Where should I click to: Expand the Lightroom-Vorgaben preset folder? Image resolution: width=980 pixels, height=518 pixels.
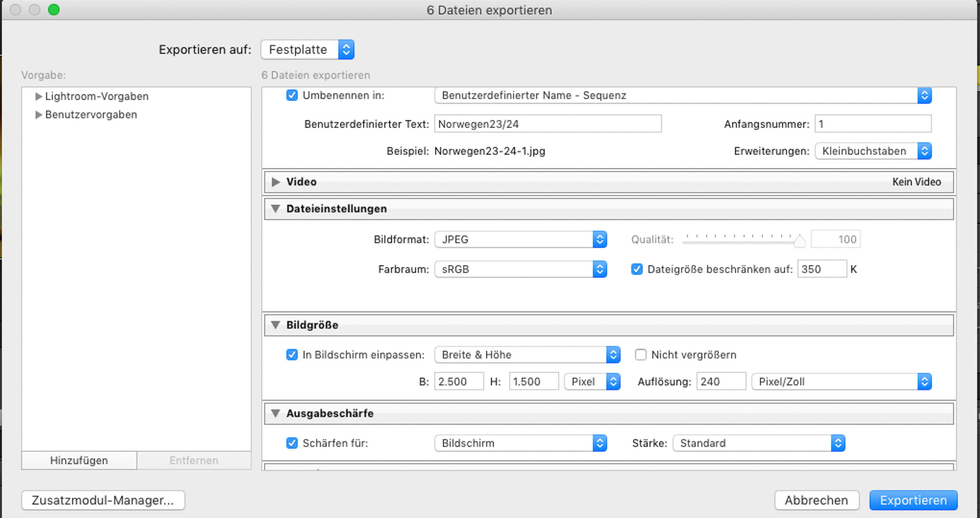(38, 96)
